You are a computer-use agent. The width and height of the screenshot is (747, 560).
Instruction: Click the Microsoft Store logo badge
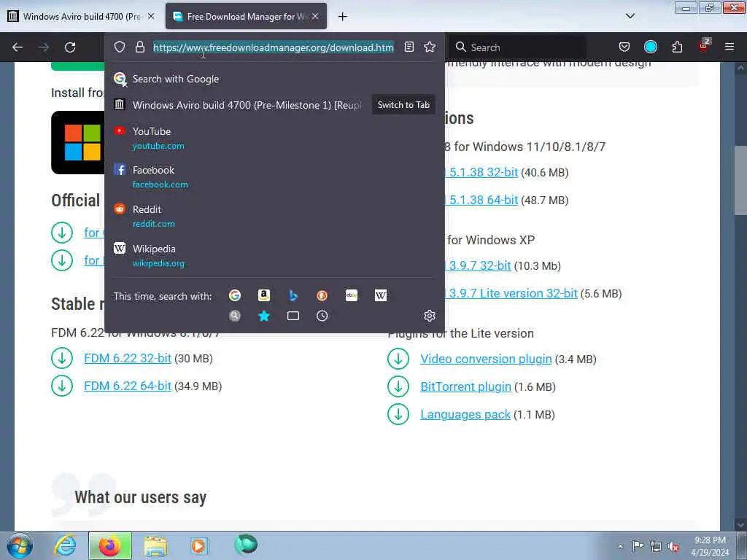[x=78, y=142]
